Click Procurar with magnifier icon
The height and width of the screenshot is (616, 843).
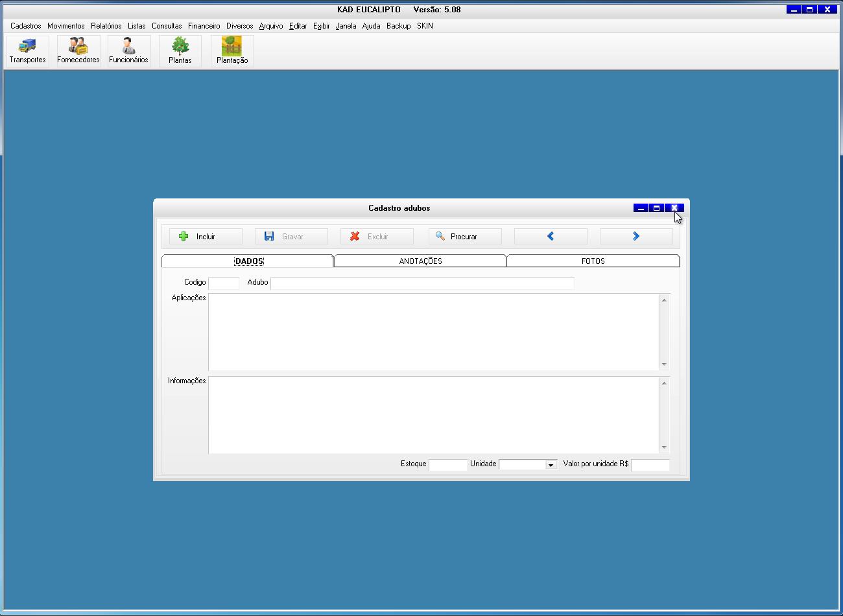click(465, 237)
